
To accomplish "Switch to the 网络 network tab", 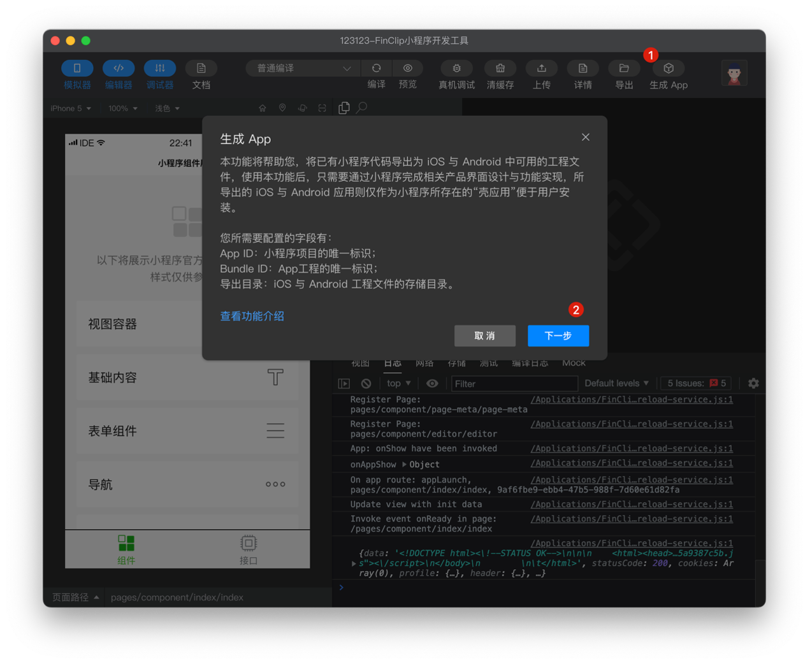I will 424,363.
